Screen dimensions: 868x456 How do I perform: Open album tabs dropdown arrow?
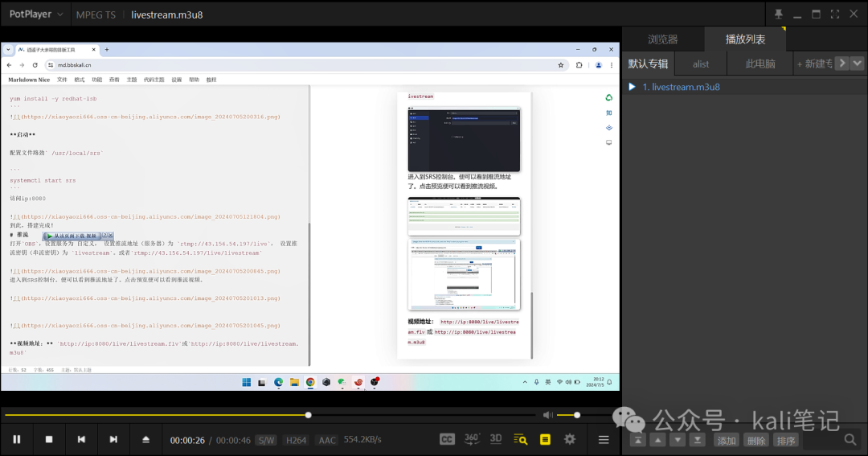pyautogui.click(x=857, y=64)
